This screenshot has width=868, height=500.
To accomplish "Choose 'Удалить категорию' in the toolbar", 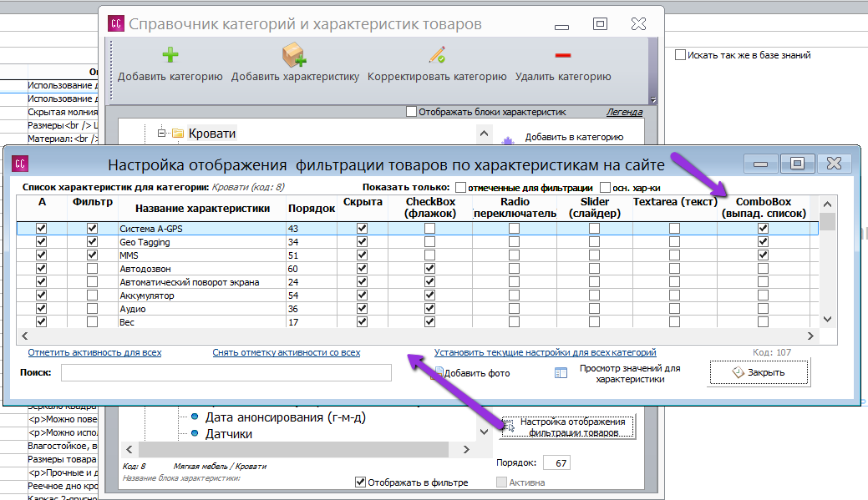I will pyautogui.click(x=563, y=76).
